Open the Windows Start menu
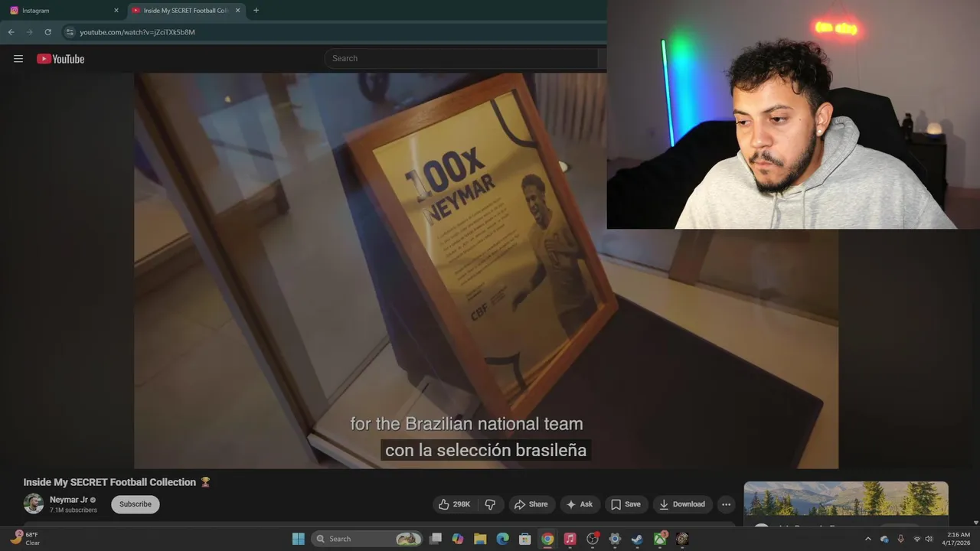The height and width of the screenshot is (551, 980). [x=299, y=539]
